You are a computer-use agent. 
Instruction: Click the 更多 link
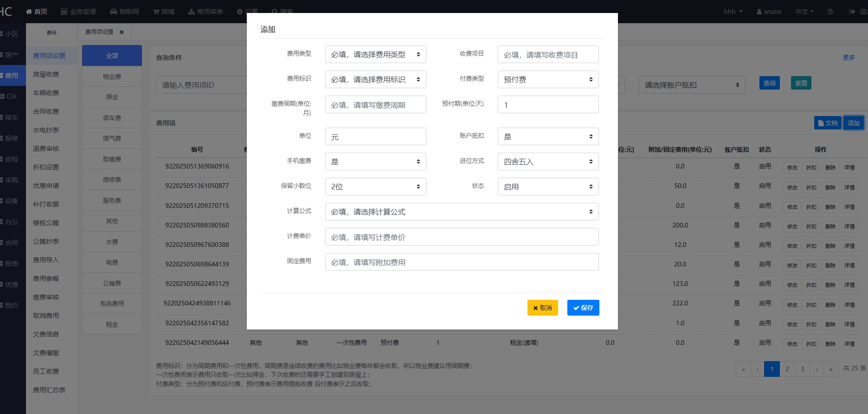pos(849,58)
